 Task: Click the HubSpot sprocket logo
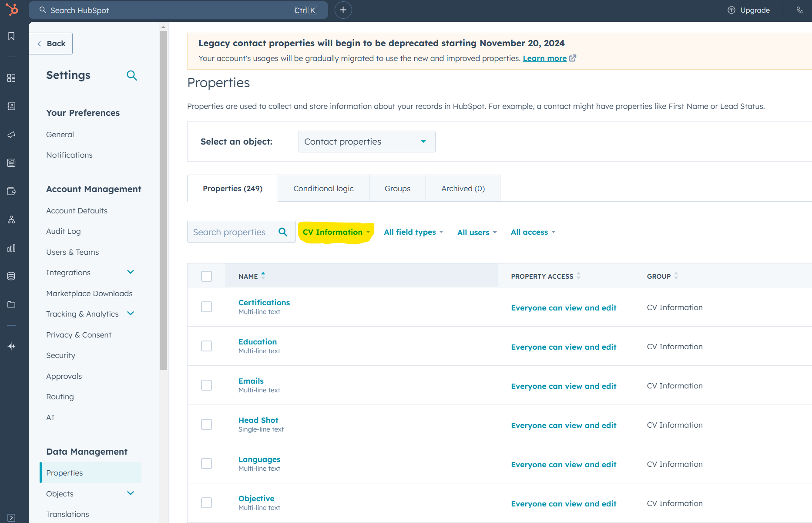click(12, 10)
